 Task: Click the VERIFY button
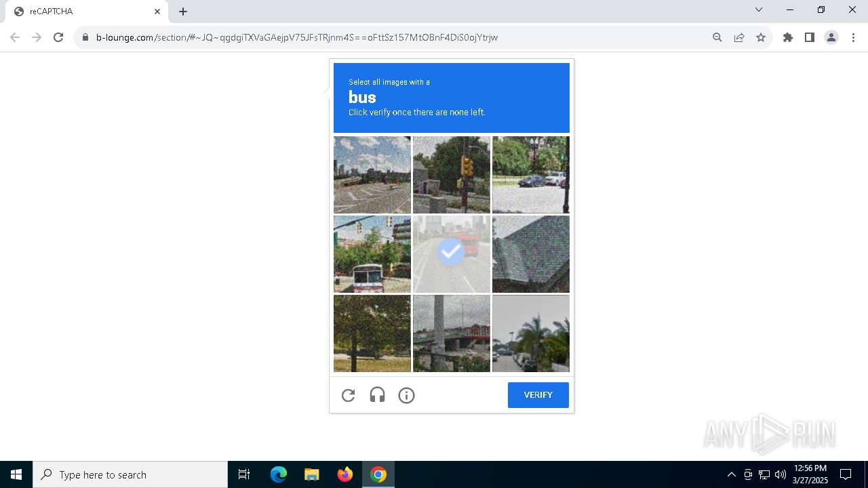tap(538, 395)
